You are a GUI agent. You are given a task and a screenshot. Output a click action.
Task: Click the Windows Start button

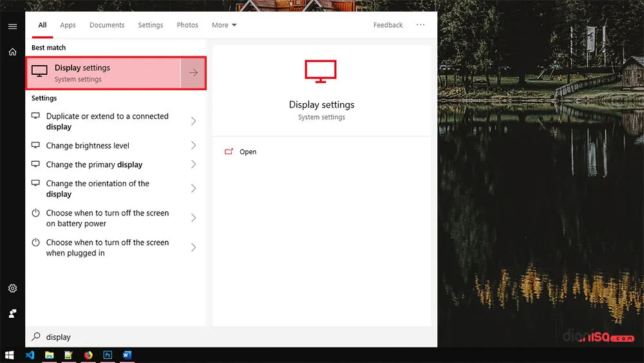click(10, 355)
